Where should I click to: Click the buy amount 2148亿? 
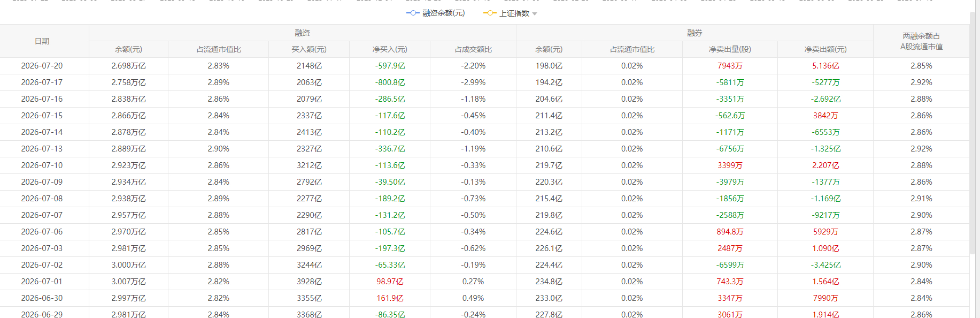coord(309,66)
